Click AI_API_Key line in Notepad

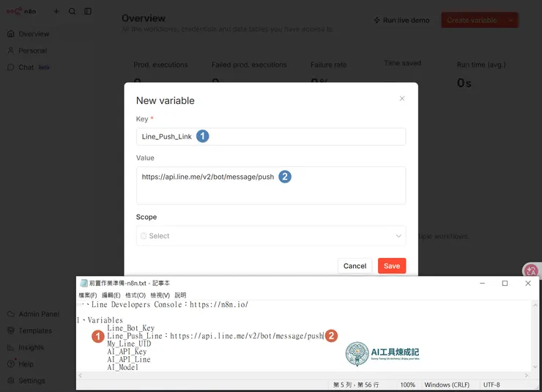coord(127,352)
